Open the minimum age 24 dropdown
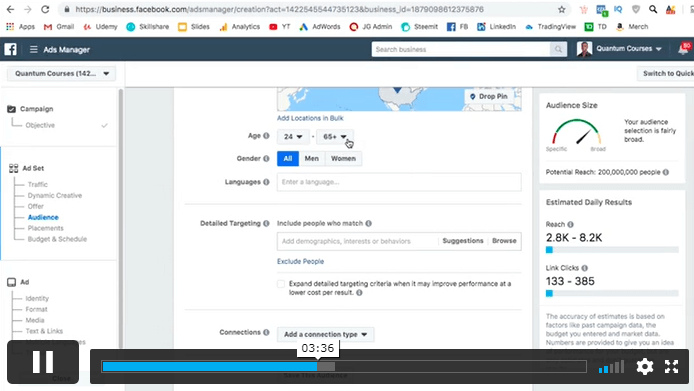694x391 pixels. click(x=293, y=137)
